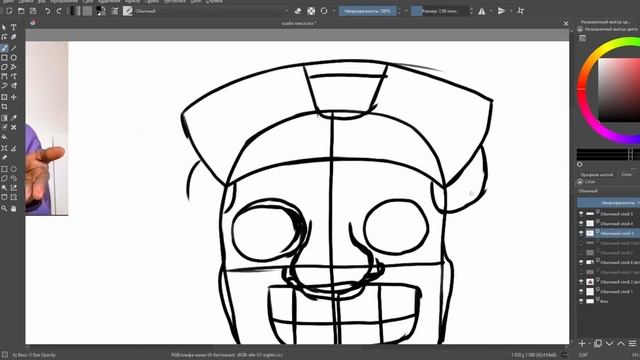Duplicate the current layer
The width and height of the screenshot is (640, 360).
click(598, 344)
